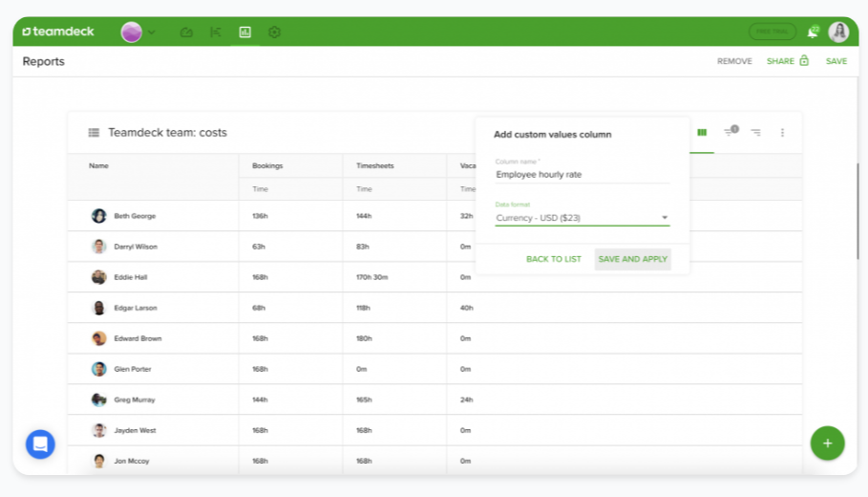The image size is (868, 497).
Task: Open the three-dot more options menu
Action: pos(782,133)
